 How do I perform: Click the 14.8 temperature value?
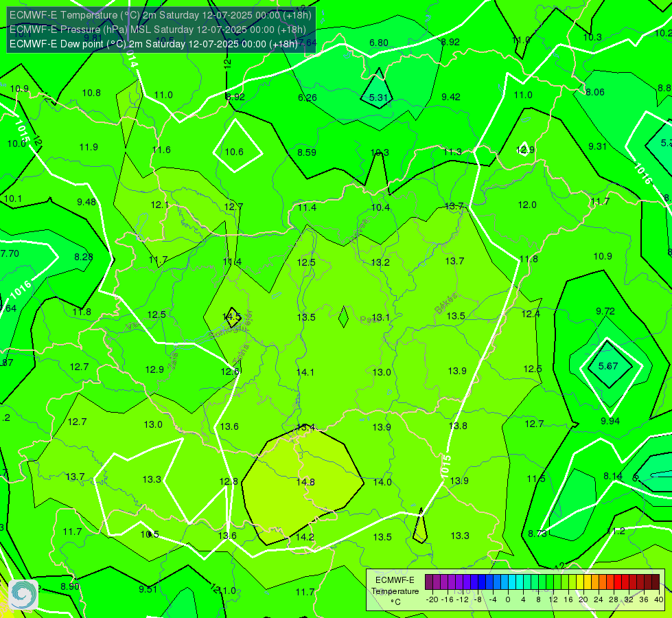(x=305, y=483)
